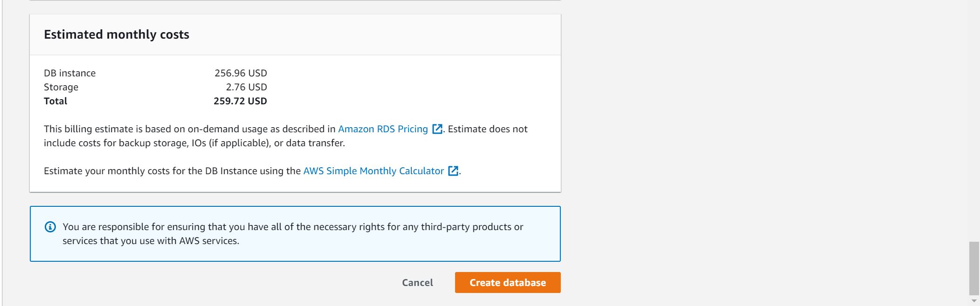The width and height of the screenshot is (980, 306).
Task: Click the DB instance cost label
Action: (x=69, y=73)
